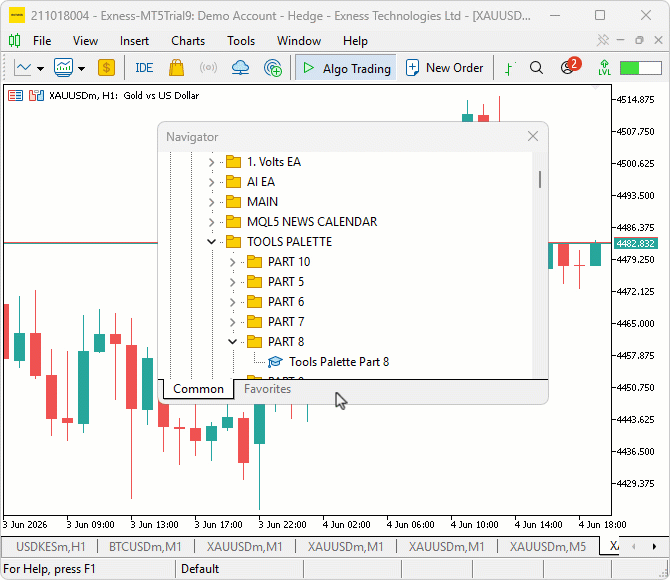Open the View menu
670x580 pixels.
pyautogui.click(x=85, y=41)
